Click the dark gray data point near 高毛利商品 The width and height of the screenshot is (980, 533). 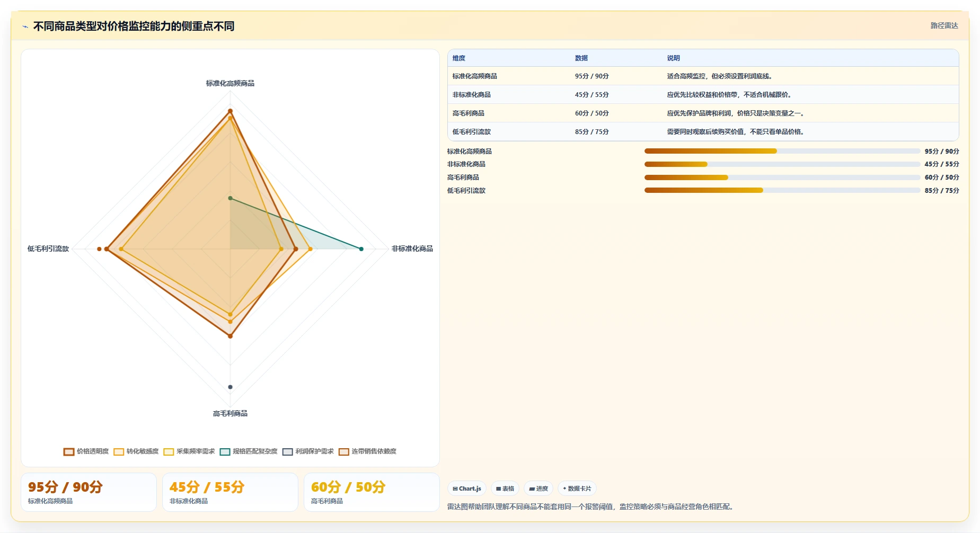[x=230, y=387]
